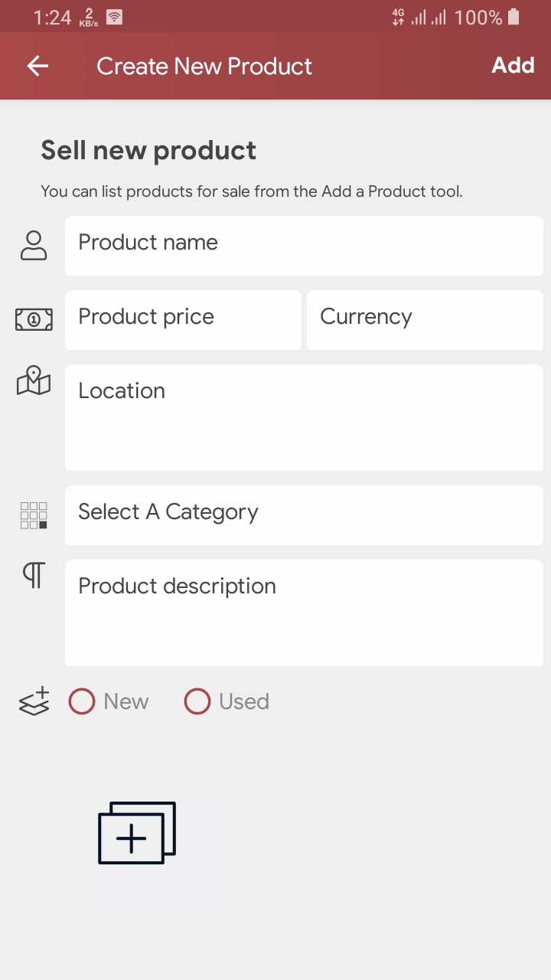The height and width of the screenshot is (980, 551).
Task: Click the category grid icon
Action: 34,515
